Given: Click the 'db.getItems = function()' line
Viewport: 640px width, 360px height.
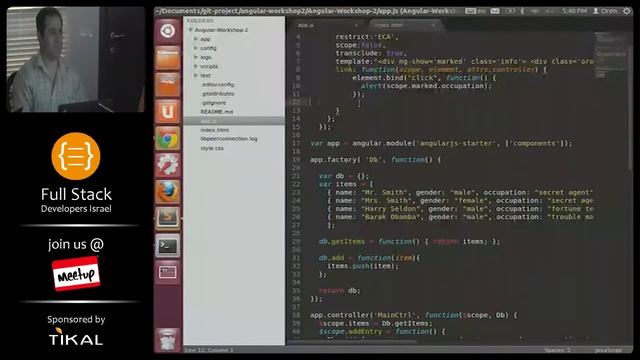Looking at the screenshot, I should point(409,242).
